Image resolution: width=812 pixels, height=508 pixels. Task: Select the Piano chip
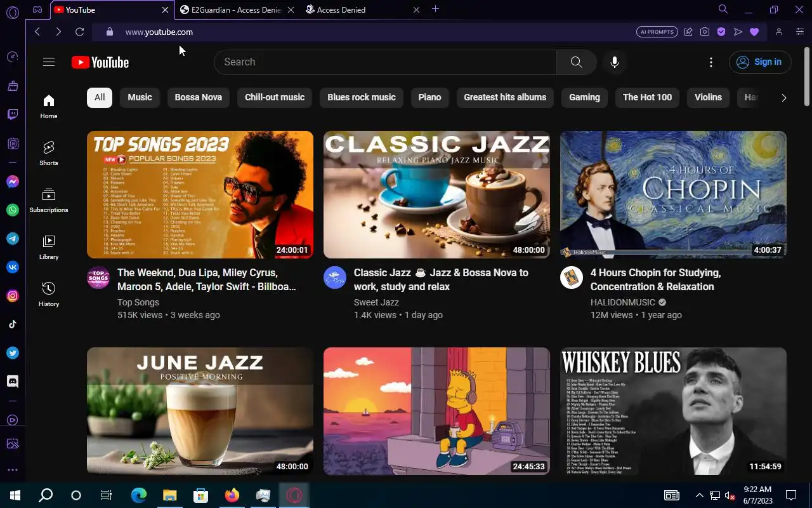click(429, 97)
